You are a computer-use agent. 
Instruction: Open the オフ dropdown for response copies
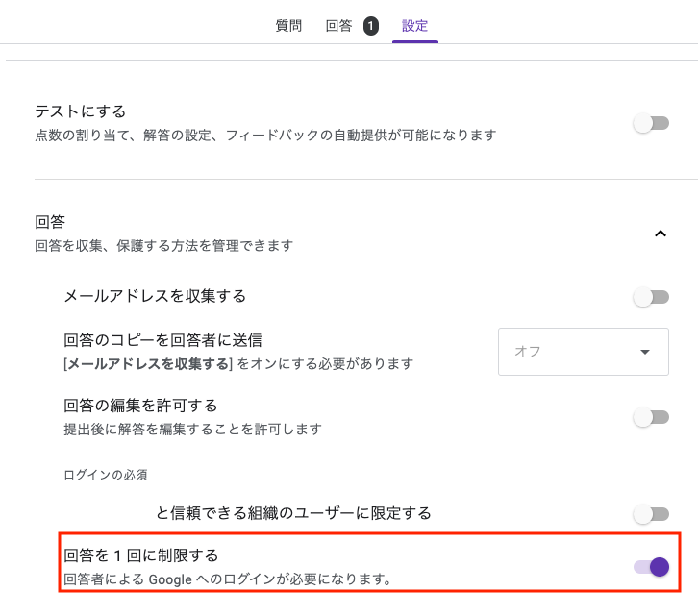(x=584, y=352)
